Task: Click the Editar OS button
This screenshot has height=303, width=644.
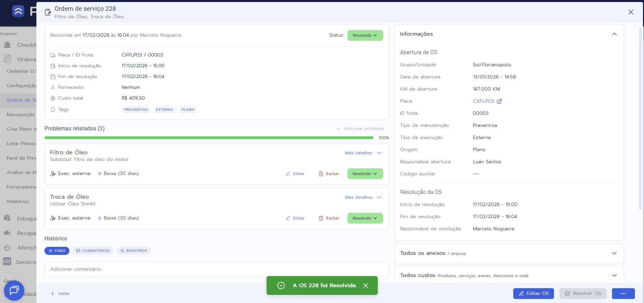Action: tap(534, 294)
